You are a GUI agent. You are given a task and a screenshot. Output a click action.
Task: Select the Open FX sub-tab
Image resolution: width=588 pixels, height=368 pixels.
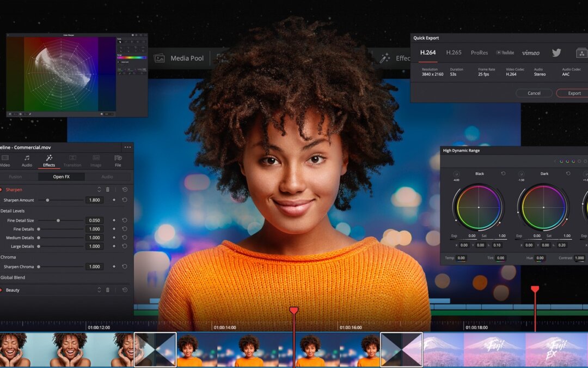click(x=61, y=177)
